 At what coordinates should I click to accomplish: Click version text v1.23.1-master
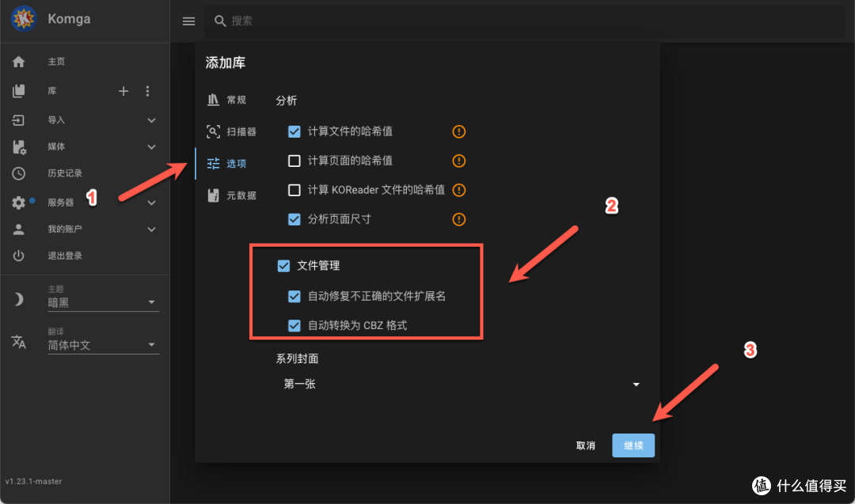click(34, 482)
